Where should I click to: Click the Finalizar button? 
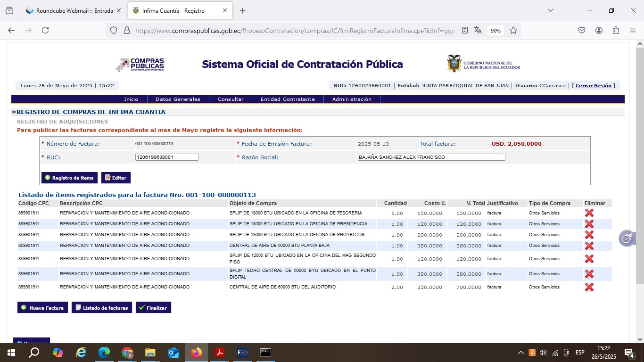pyautogui.click(x=153, y=308)
